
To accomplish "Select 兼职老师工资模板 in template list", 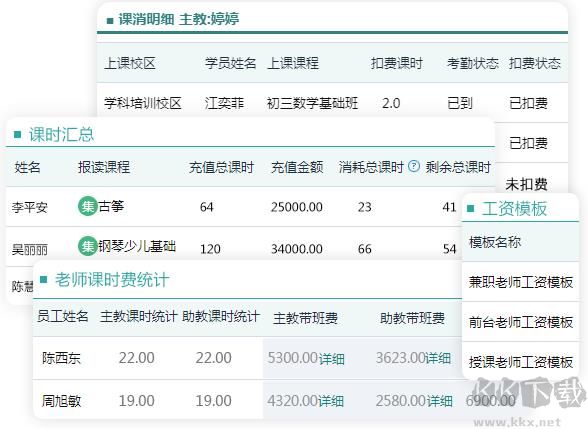I will (521, 282).
